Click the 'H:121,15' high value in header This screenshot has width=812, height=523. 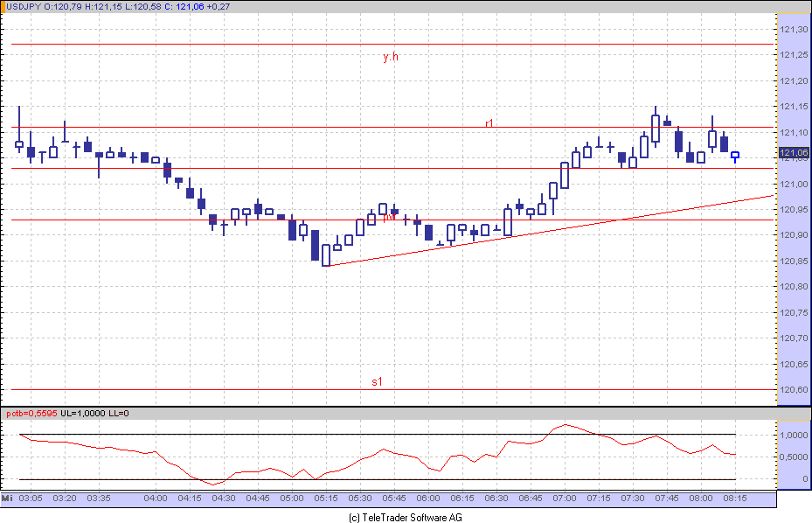[101, 7]
